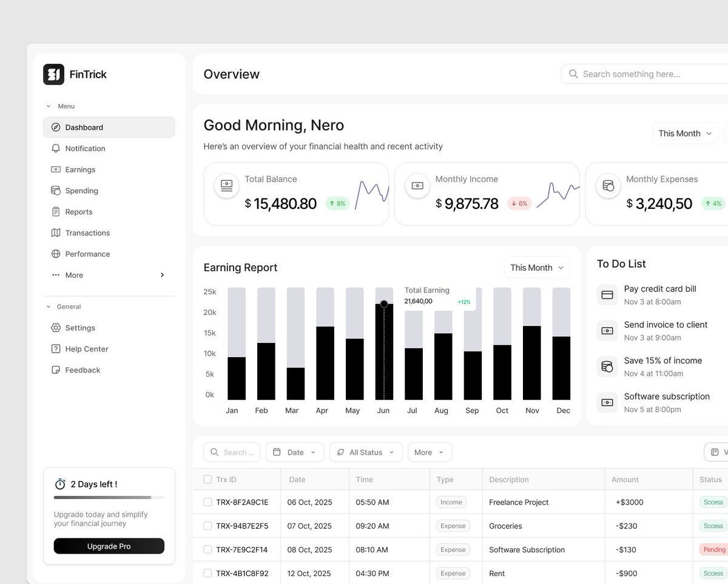Click the Upgrade Pro button
Screen dimensions: 728x584
[109, 546]
